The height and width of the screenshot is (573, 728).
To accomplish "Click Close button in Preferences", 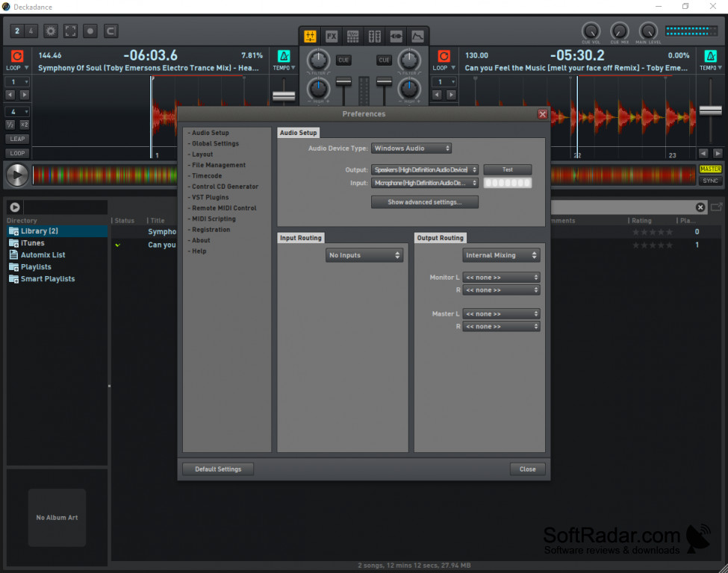I will point(527,469).
